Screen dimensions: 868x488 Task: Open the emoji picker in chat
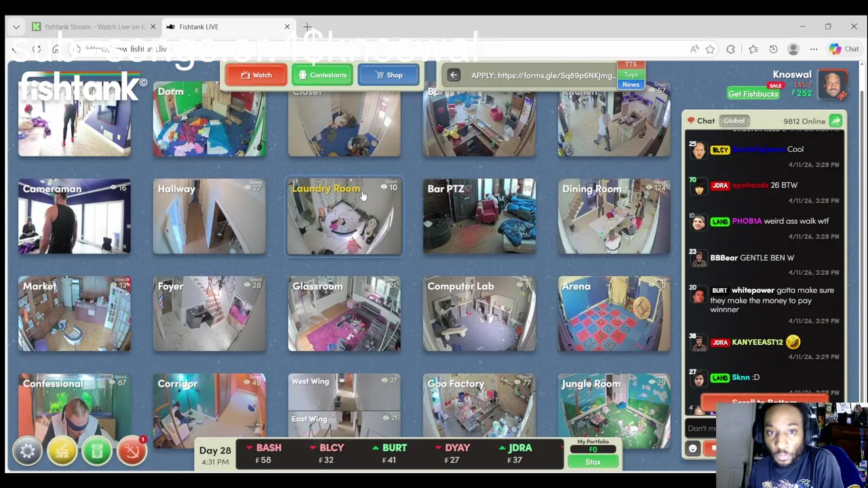click(692, 448)
